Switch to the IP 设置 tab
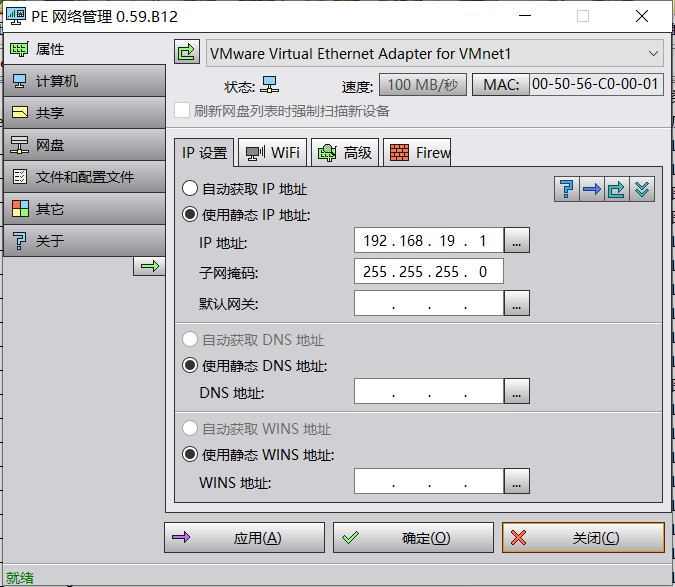The image size is (675, 587). [204, 153]
